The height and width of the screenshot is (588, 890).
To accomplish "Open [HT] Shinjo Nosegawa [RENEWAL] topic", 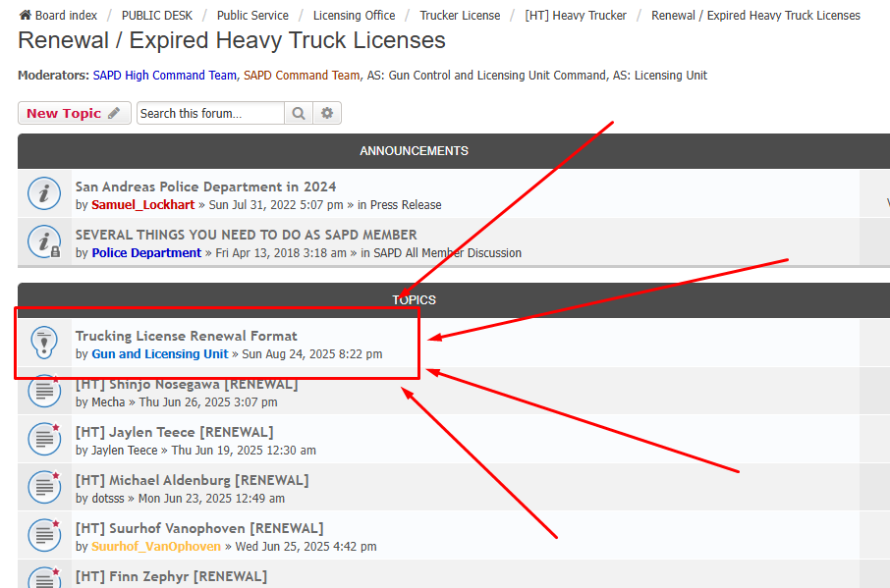I will (187, 384).
